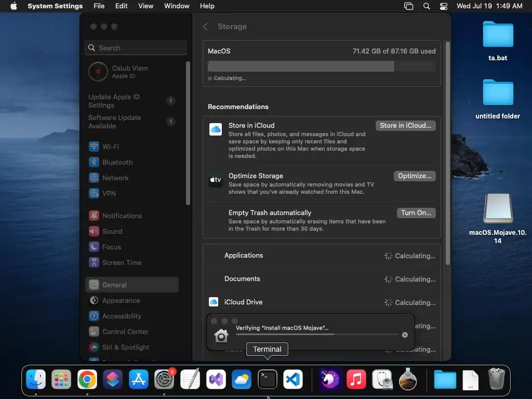Open Control Center in menu bar
This screenshot has width=532, height=399.
click(444, 6)
